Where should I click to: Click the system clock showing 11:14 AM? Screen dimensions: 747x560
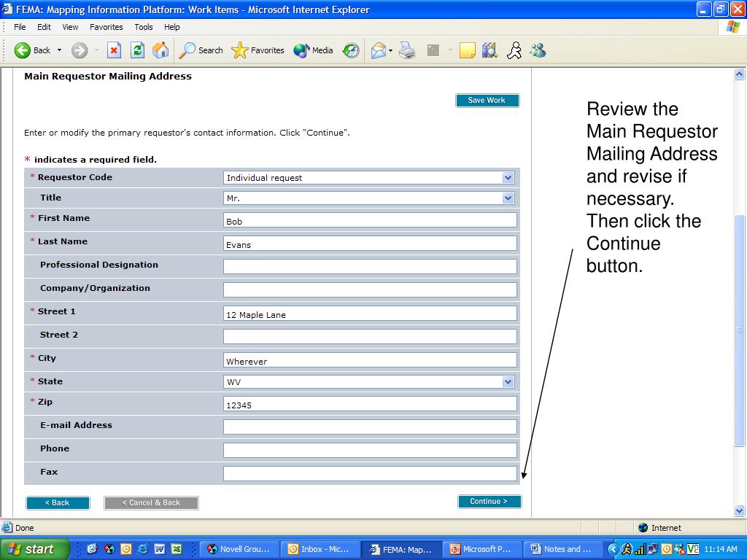tap(720, 549)
